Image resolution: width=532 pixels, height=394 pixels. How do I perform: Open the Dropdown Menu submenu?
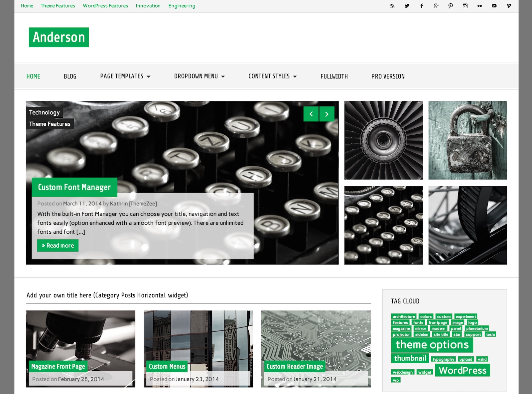click(x=199, y=76)
